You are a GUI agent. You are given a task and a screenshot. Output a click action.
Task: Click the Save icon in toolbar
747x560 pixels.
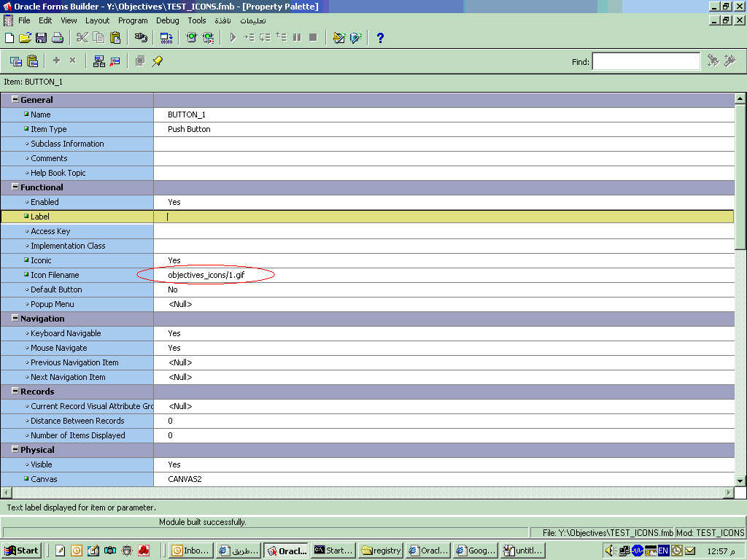tap(41, 37)
